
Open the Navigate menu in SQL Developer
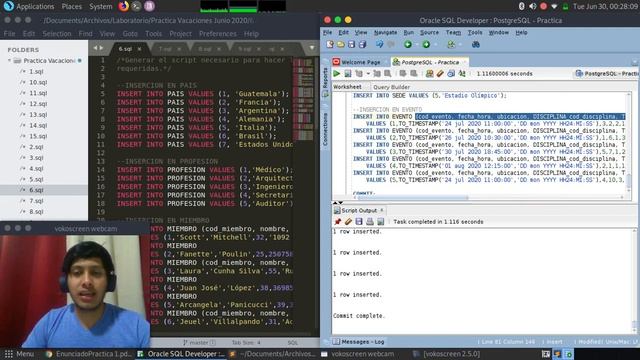click(x=385, y=32)
